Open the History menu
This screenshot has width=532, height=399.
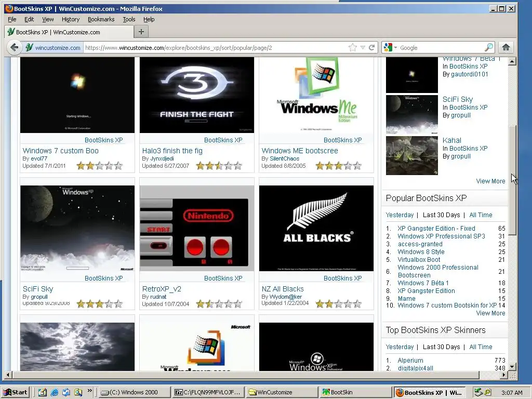pos(71,19)
